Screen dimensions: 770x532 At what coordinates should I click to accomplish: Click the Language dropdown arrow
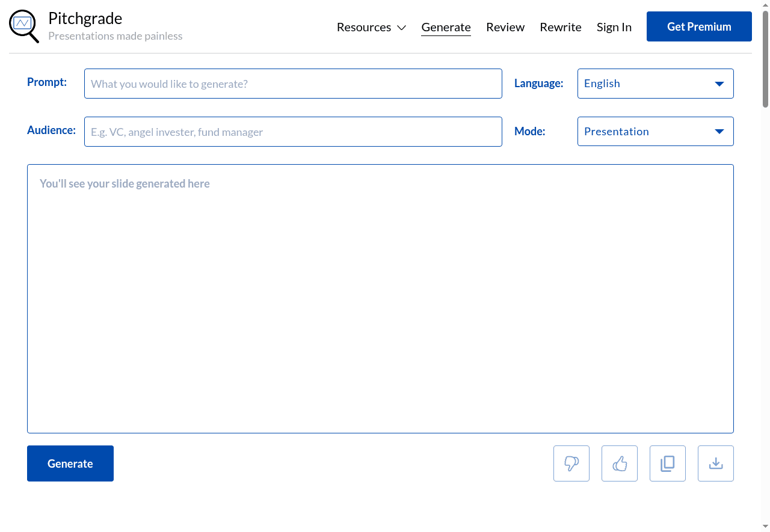point(719,84)
